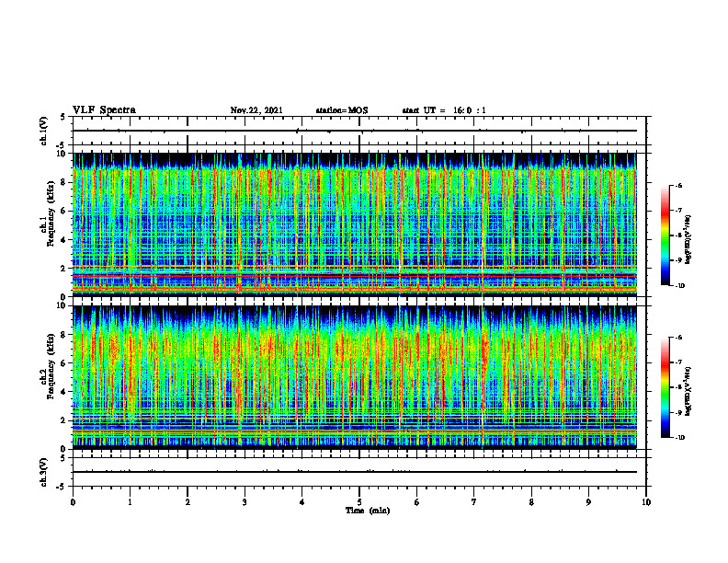Click time axis tick label "0"
The height and width of the screenshot is (563, 728).
[73, 502]
